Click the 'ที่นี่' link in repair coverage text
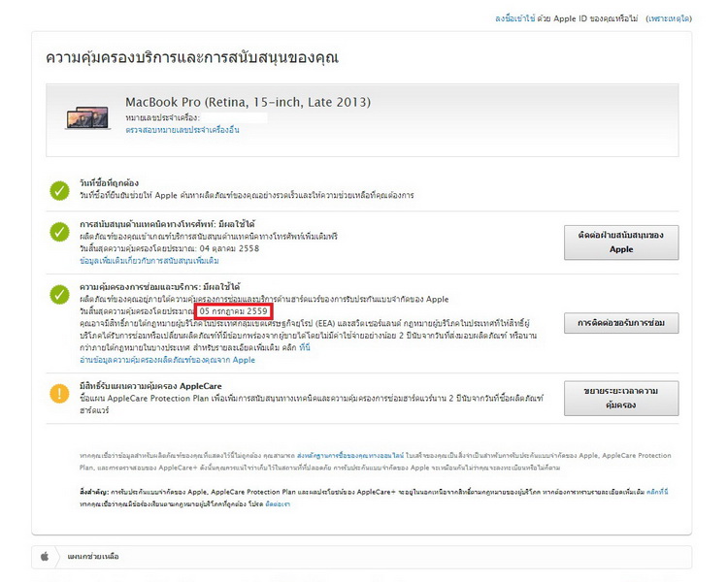Screen dimensions: 728x582 [305, 347]
